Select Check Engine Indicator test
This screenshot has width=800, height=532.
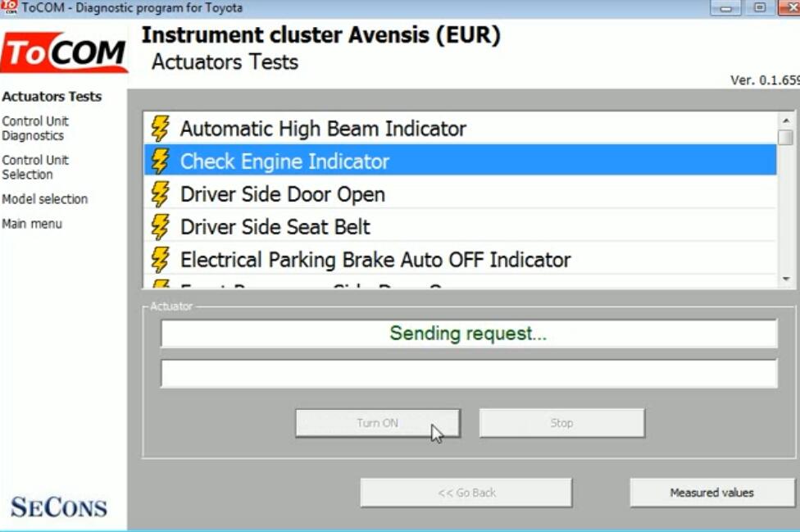460,161
